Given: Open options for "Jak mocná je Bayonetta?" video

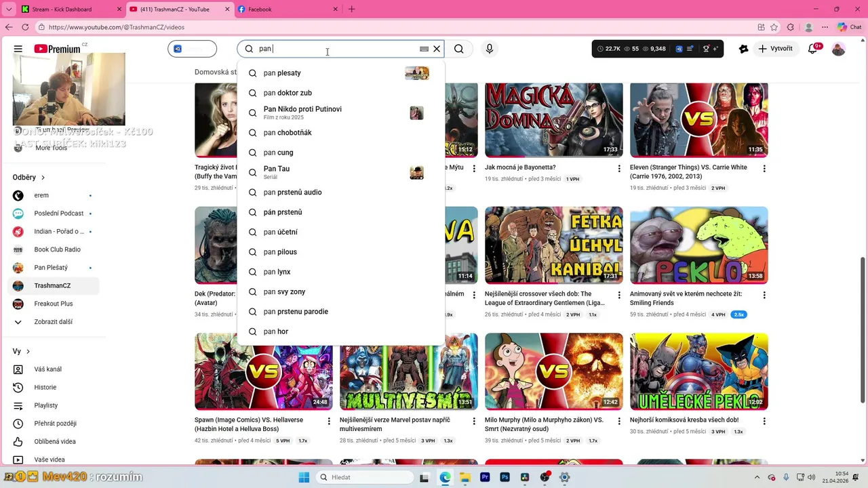Looking at the screenshot, I should pos(619,169).
